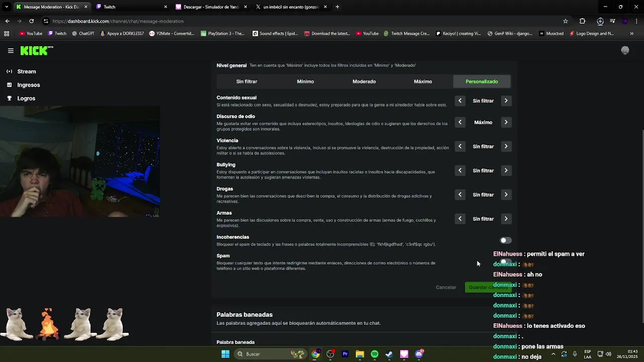644x362 pixels.
Task: Open Discord from the taskbar
Action: coord(419,354)
